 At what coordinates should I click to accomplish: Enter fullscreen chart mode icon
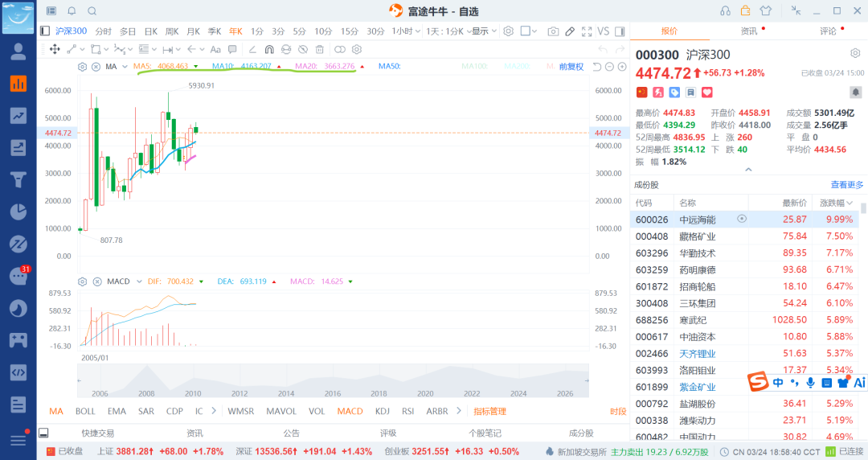587,31
